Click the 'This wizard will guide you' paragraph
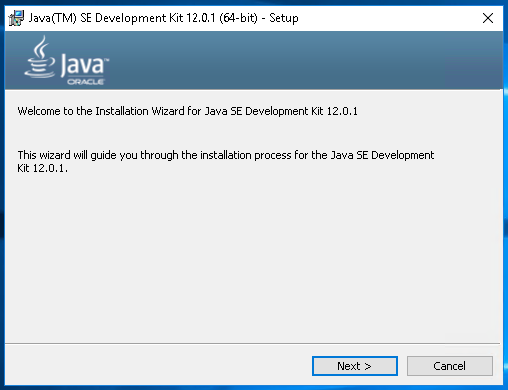The width and height of the screenshot is (508, 390). pos(226,161)
